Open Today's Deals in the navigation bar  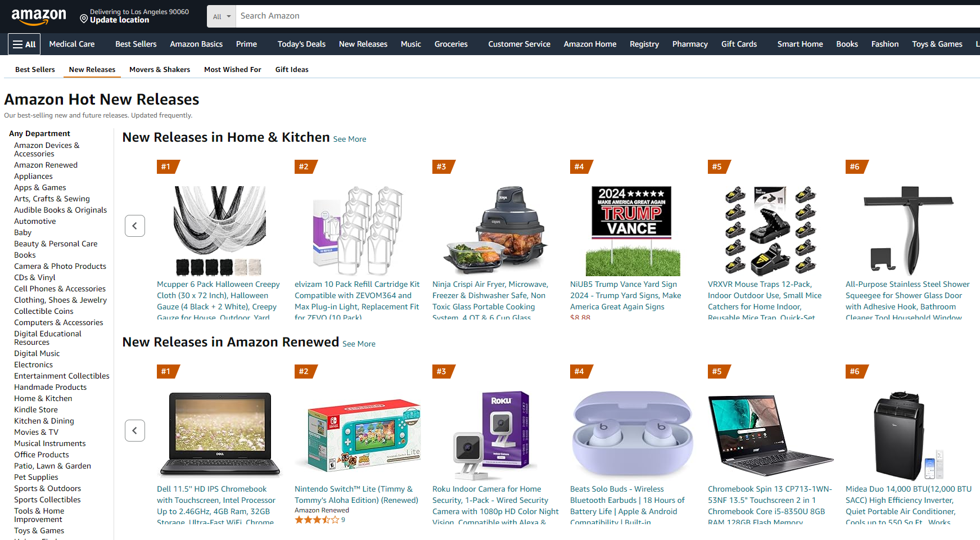point(301,44)
